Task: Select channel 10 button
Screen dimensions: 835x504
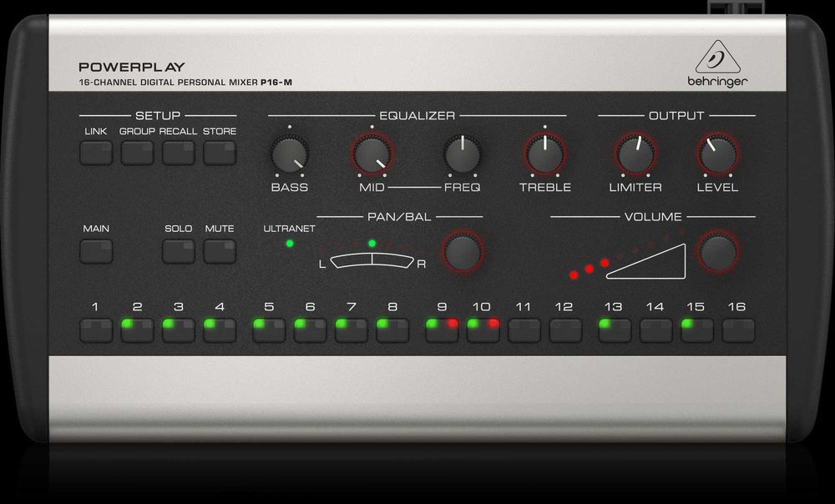Action: tap(483, 330)
